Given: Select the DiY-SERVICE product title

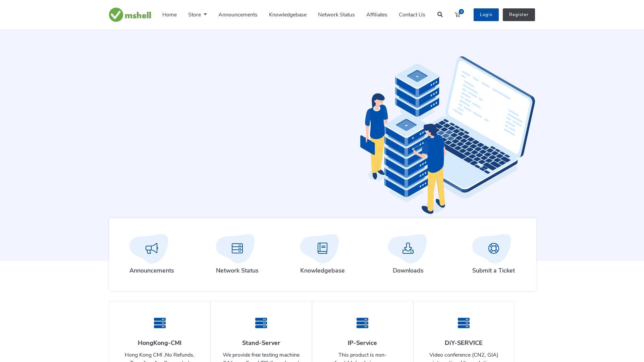Looking at the screenshot, I should (464, 343).
